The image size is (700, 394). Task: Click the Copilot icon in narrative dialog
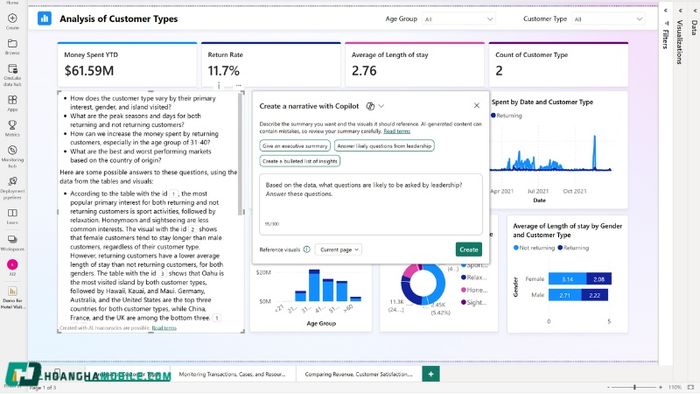[370, 106]
